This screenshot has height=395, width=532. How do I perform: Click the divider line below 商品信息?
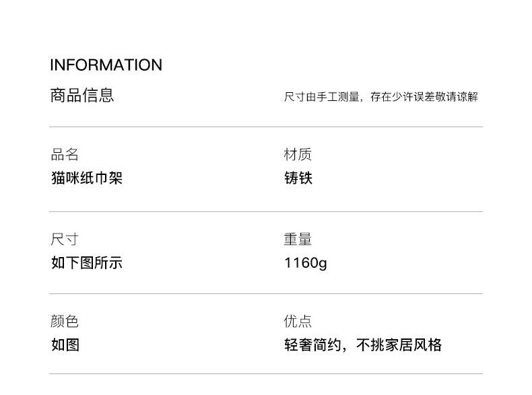coord(266,127)
